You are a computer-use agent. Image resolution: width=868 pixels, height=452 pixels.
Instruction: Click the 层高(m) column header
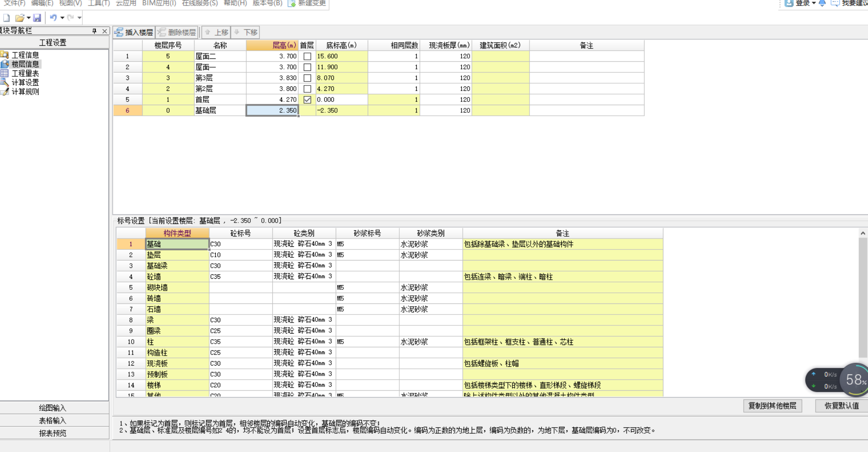pyautogui.click(x=272, y=45)
